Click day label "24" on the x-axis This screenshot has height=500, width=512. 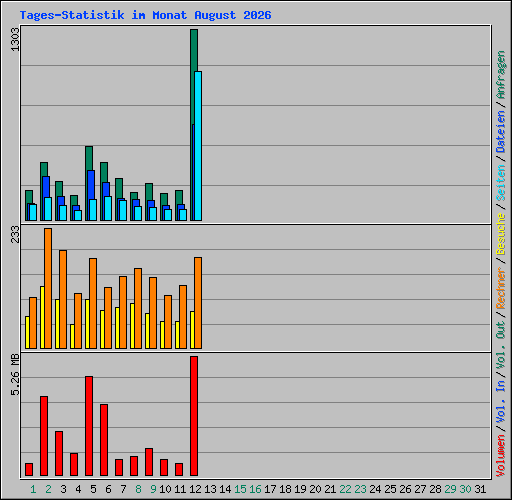pyautogui.click(x=375, y=489)
